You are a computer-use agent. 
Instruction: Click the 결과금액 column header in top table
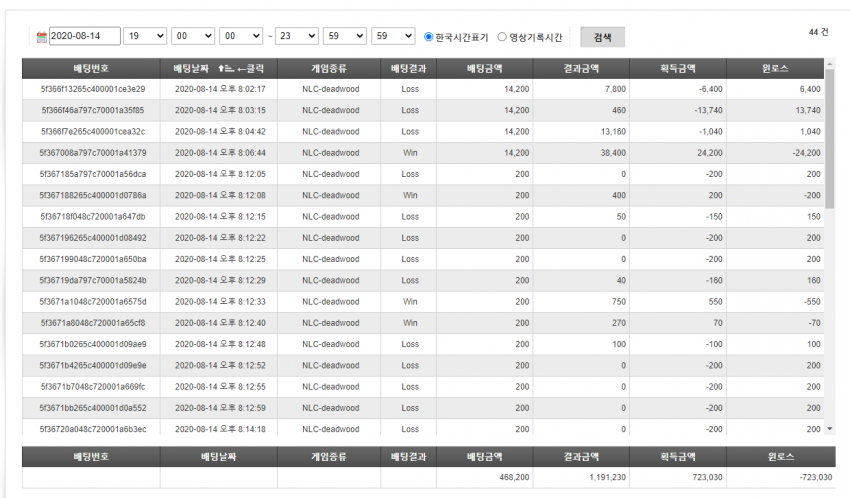pos(581,69)
